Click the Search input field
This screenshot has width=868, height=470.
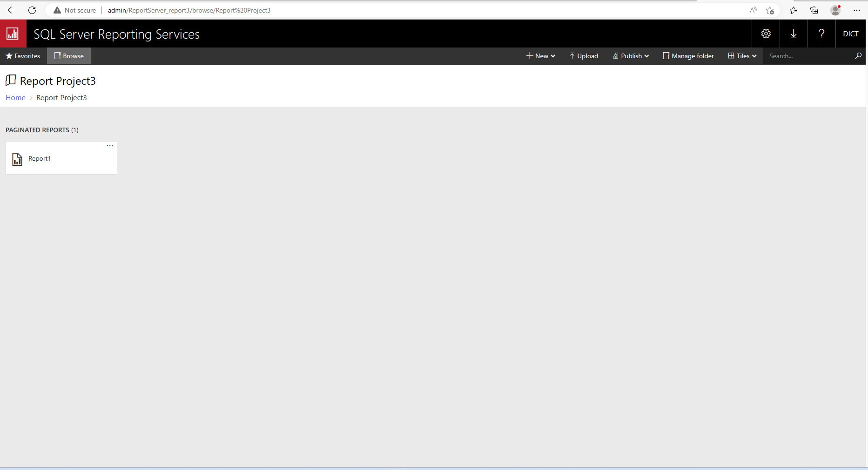click(807, 56)
